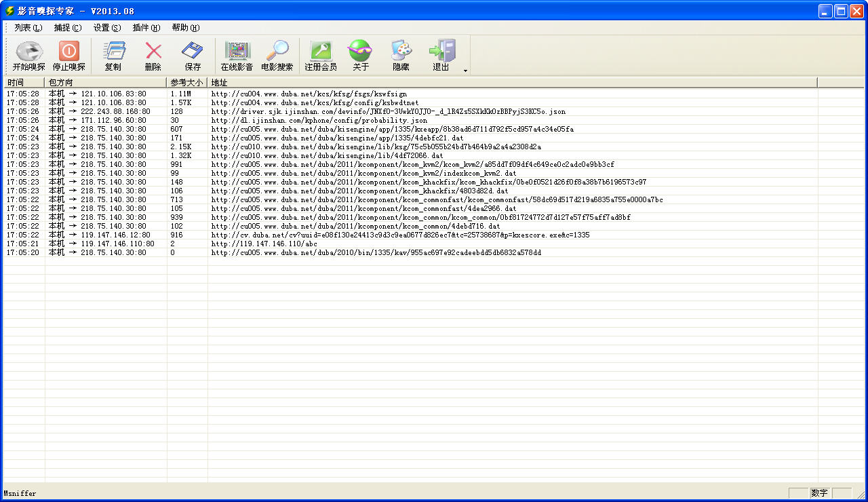Open the 设置 (Settings) menu
This screenshot has width=868, height=502.
[106, 28]
